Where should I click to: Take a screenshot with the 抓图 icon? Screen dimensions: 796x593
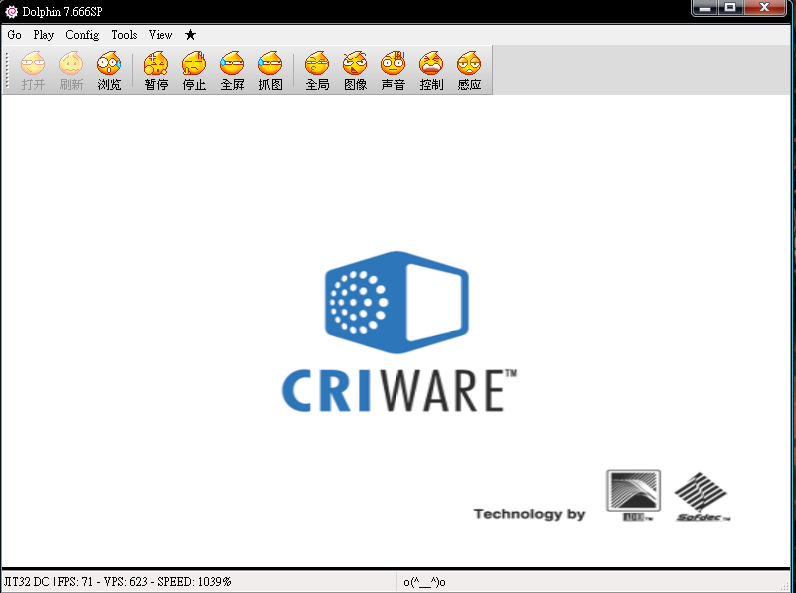(x=270, y=71)
